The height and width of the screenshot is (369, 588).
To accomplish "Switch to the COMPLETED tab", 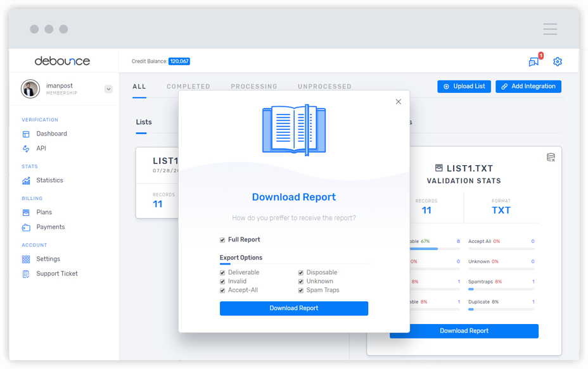I will pyautogui.click(x=188, y=86).
